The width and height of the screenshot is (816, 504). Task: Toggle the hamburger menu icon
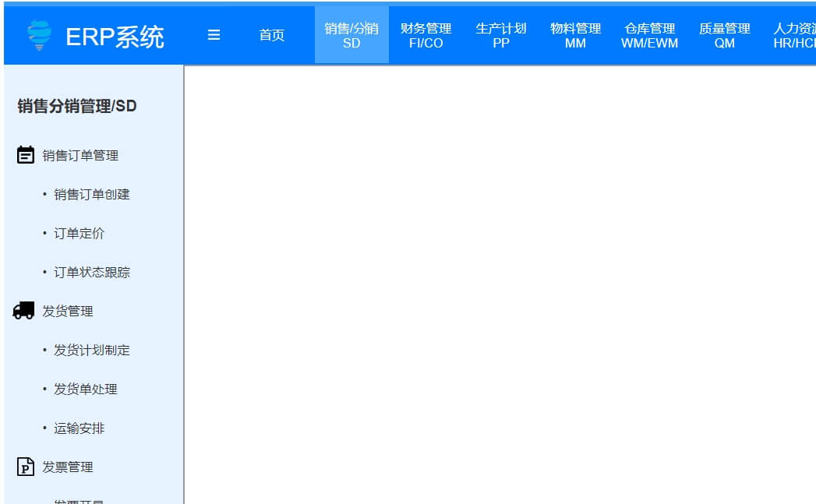(x=214, y=35)
